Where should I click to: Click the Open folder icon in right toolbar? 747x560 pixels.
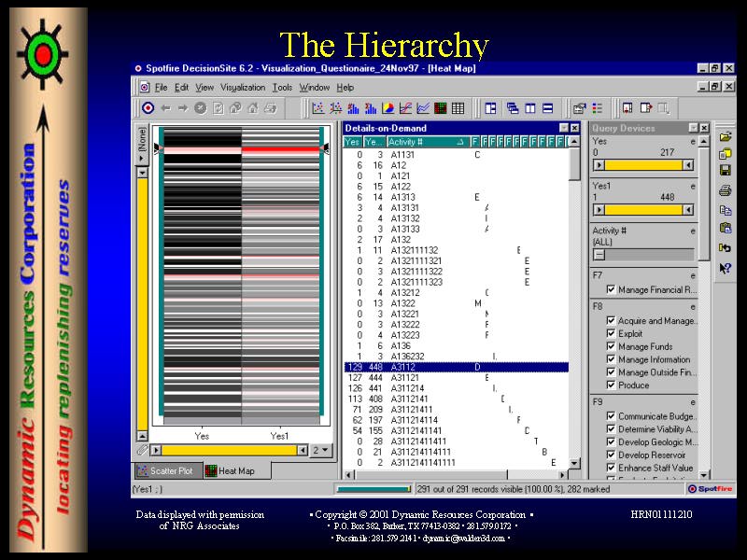pyautogui.click(x=726, y=137)
